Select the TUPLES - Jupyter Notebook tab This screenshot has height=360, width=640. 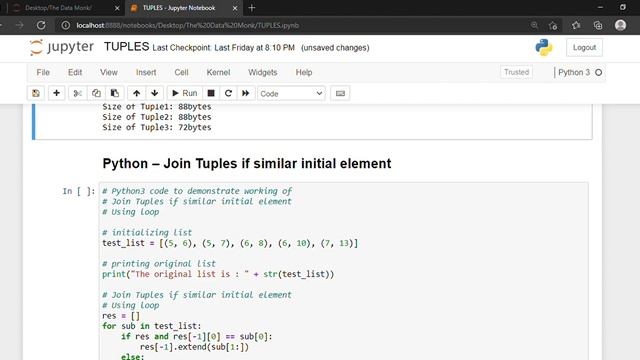click(x=179, y=8)
